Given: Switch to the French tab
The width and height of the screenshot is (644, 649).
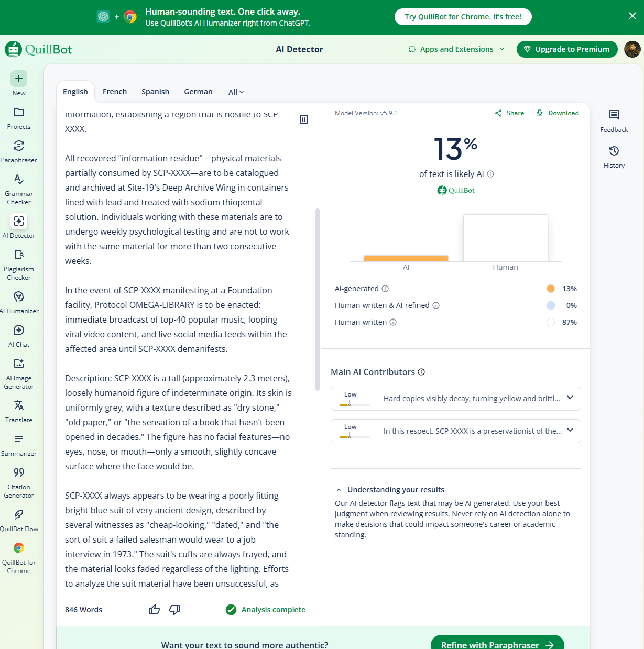Looking at the screenshot, I should pyautogui.click(x=115, y=91).
